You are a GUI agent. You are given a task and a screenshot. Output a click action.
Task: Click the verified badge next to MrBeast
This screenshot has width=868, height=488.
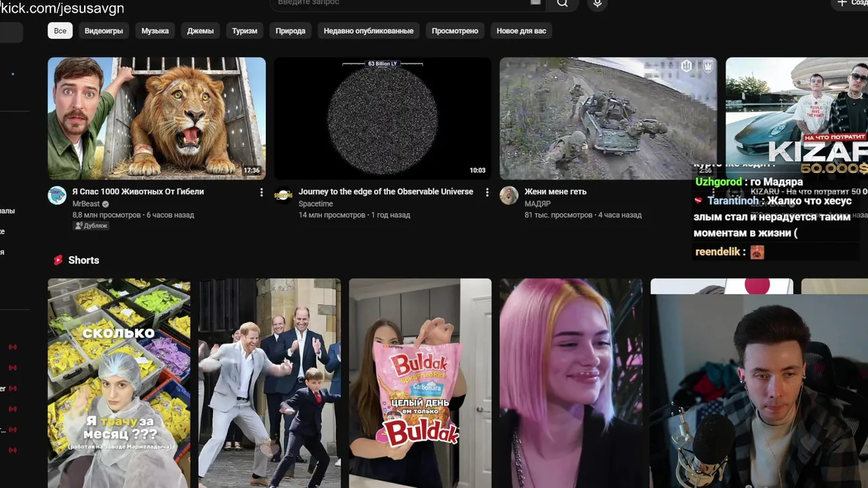tap(105, 204)
